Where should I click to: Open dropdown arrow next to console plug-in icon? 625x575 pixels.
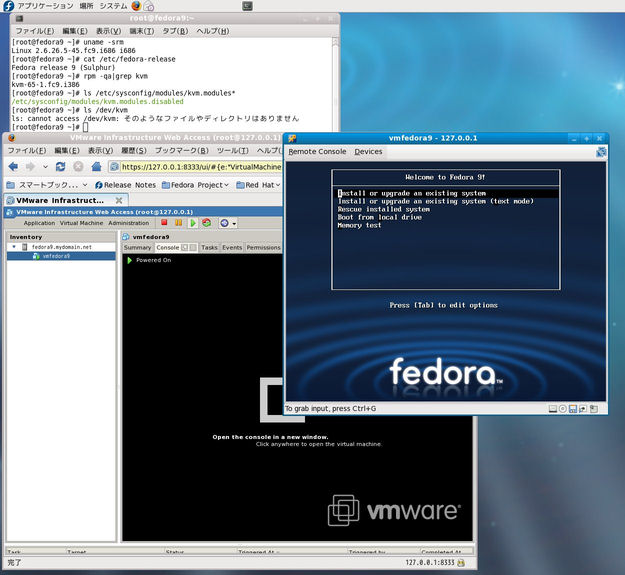(x=234, y=224)
